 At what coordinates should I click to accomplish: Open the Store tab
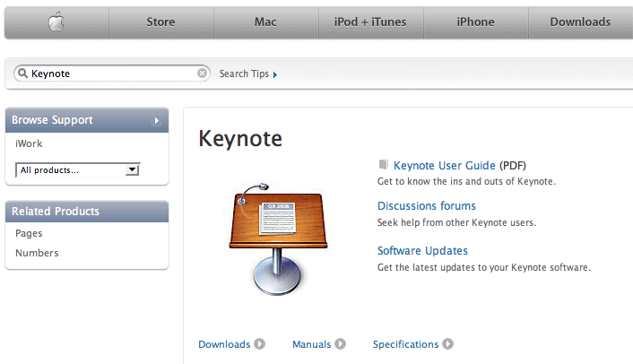(x=161, y=22)
